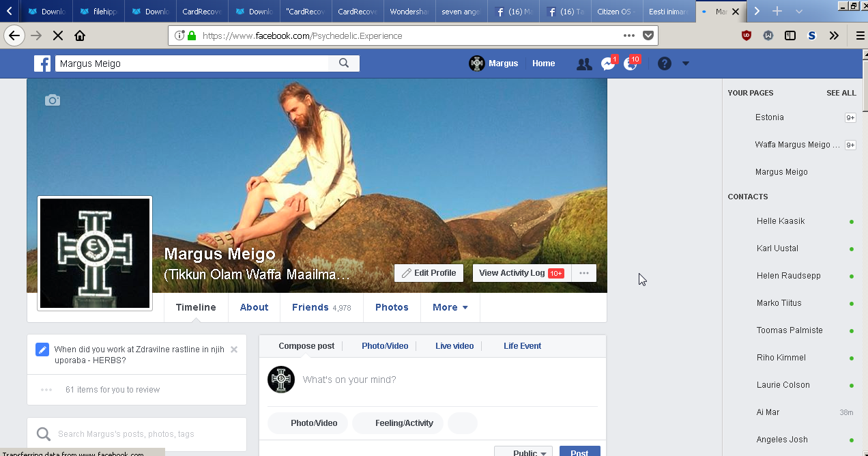The width and height of the screenshot is (868, 456).
Task: Click the green secure padlock icon
Action: [x=192, y=35]
